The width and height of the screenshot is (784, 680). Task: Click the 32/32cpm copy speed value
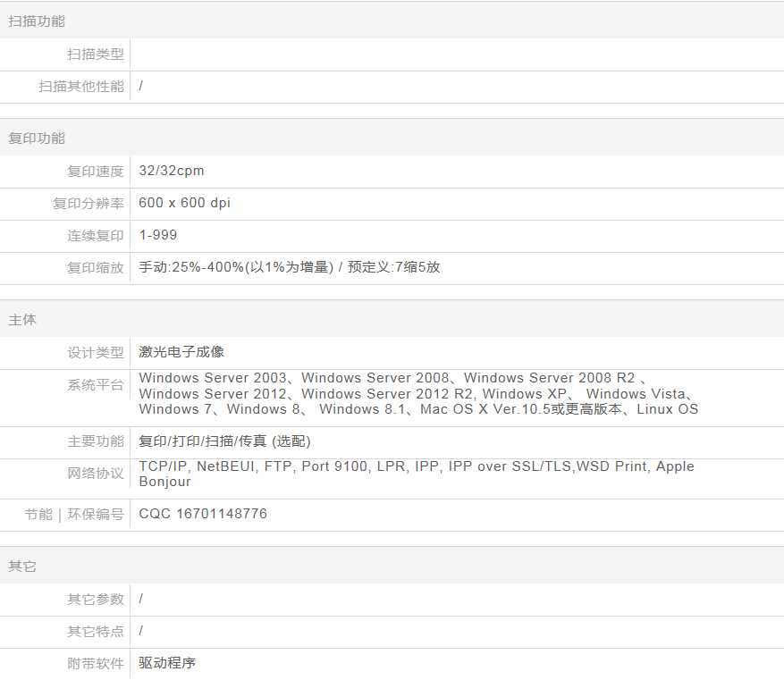click(x=172, y=171)
